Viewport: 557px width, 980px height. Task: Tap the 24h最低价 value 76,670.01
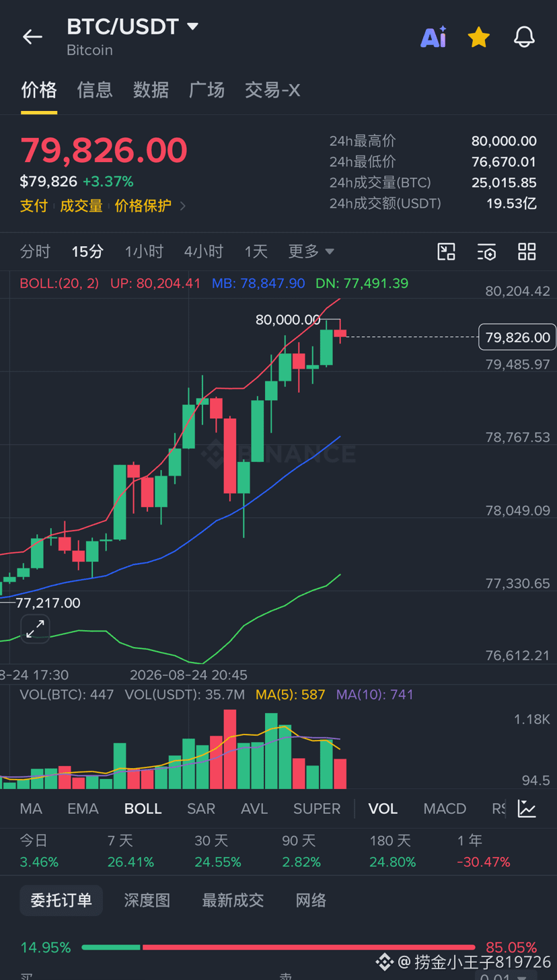click(504, 162)
